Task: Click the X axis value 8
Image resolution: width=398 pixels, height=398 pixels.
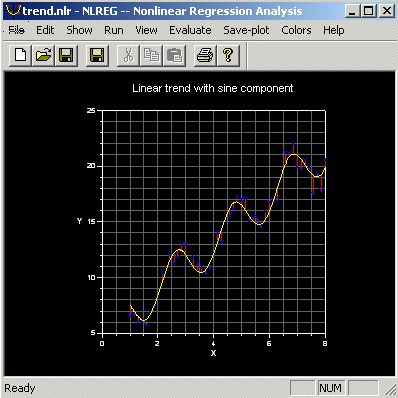Action: click(x=325, y=344)
